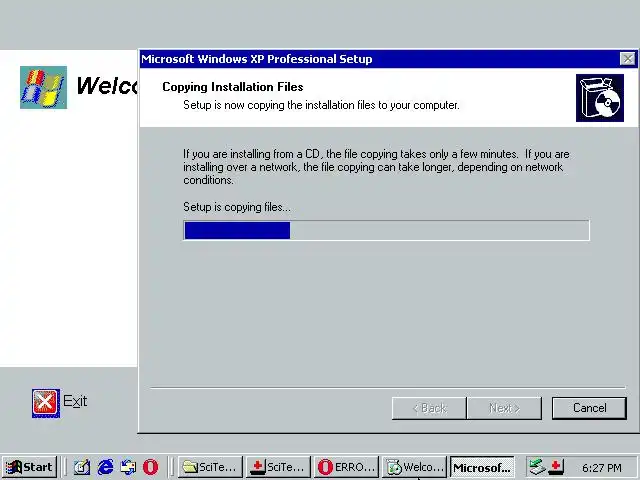The width and height of the screenshot is (640, 480).
Task: Click the disabled Next button
Action: [x=504, y=408]
